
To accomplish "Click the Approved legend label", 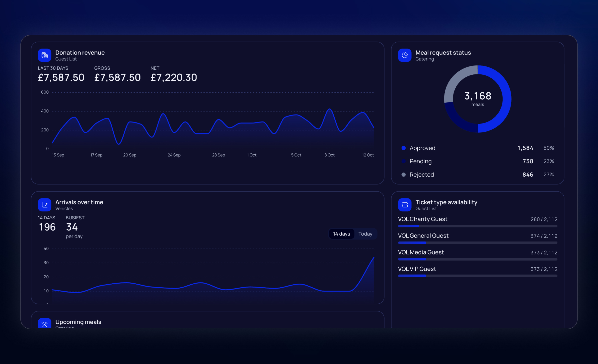I will [422, 148].
